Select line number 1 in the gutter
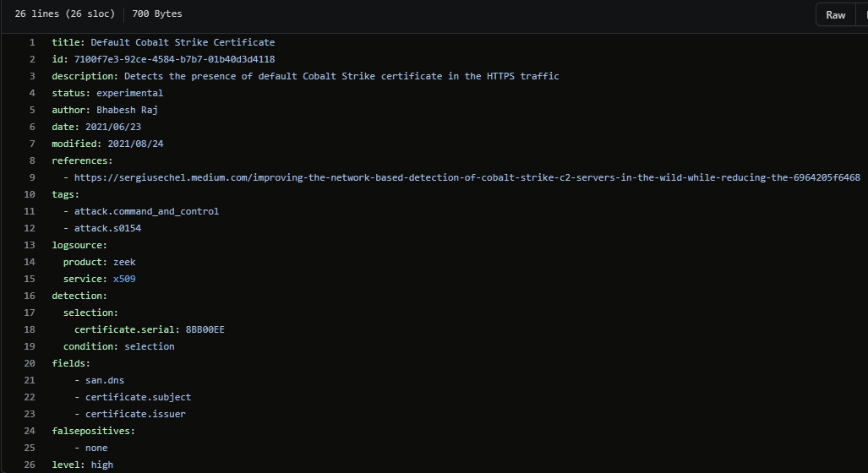This screenshot has height=473, width=868. coord(32,42)
